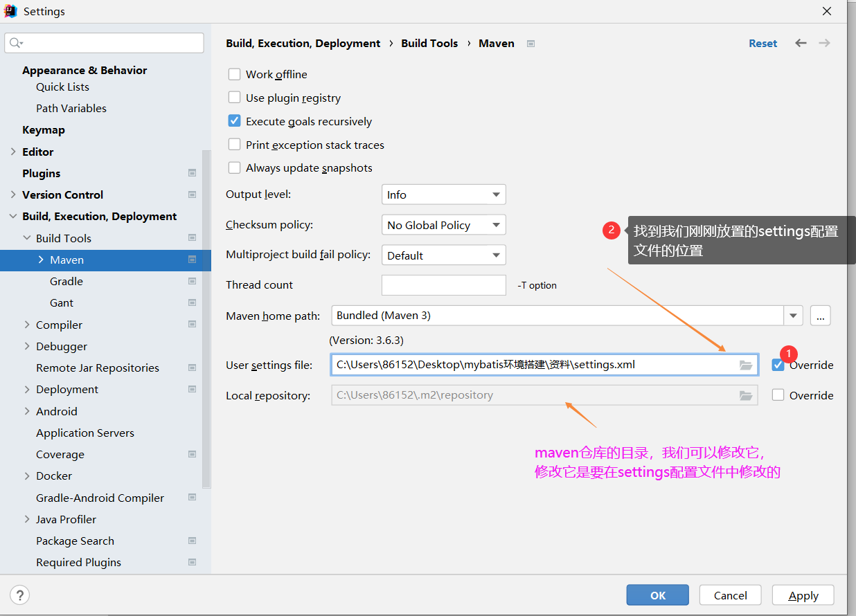856x616 pixels.
Task: Click the Reset link
Action: click(x=763, y=43)
